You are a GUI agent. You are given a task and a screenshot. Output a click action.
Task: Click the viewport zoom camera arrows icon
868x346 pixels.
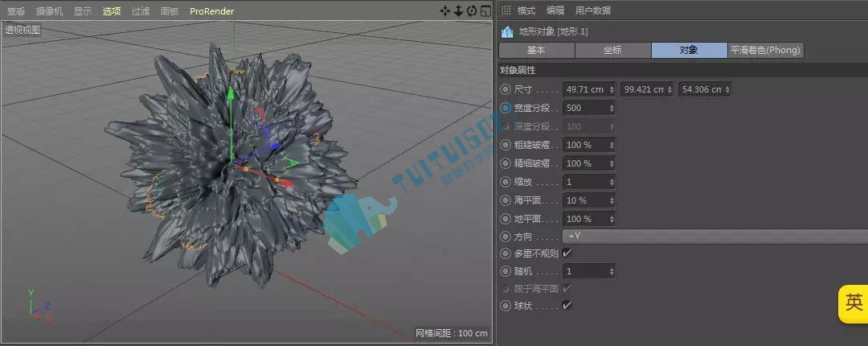click(x=458, y=10)
